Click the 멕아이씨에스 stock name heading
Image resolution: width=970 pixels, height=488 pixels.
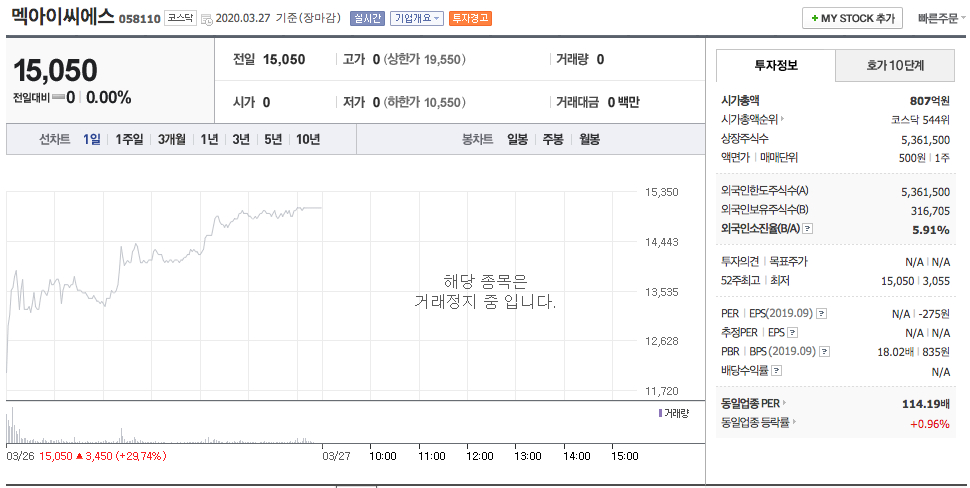(x=63, y=16)
